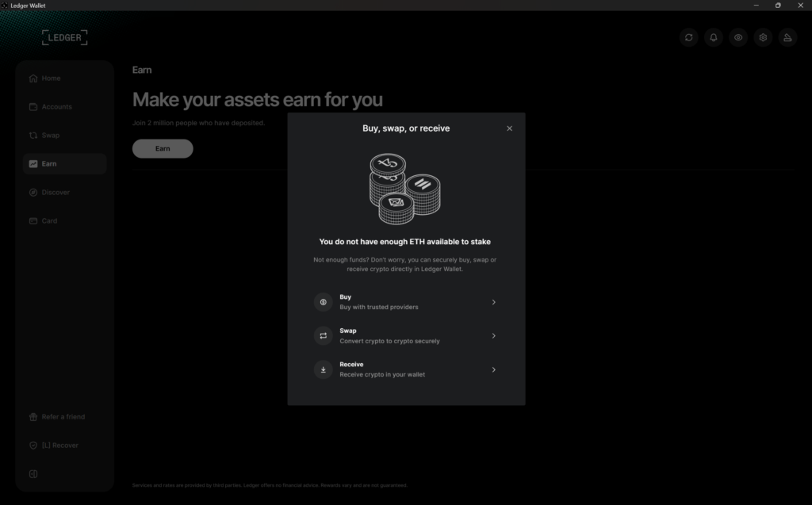Viewport: 812px width, 505px height.
Task: Click 'Join 2 million people' text
Action: tap(198, 123)
